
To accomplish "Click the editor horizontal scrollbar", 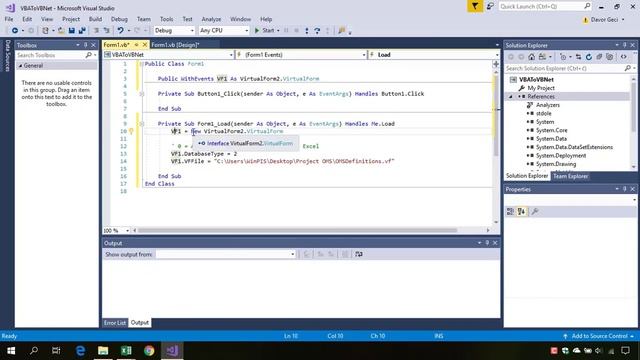I will [298, 230].
